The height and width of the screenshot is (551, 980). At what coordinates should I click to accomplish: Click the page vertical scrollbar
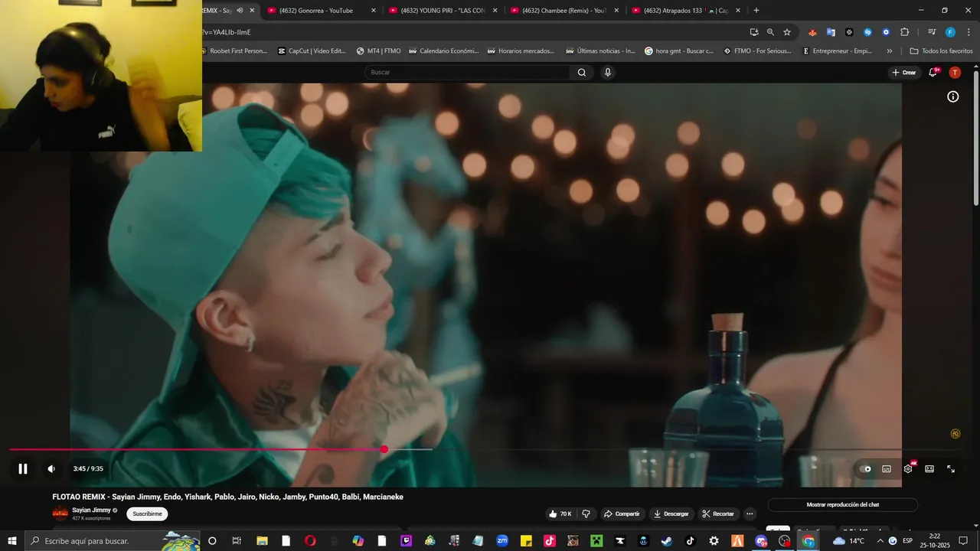click(x=975, y=138)
